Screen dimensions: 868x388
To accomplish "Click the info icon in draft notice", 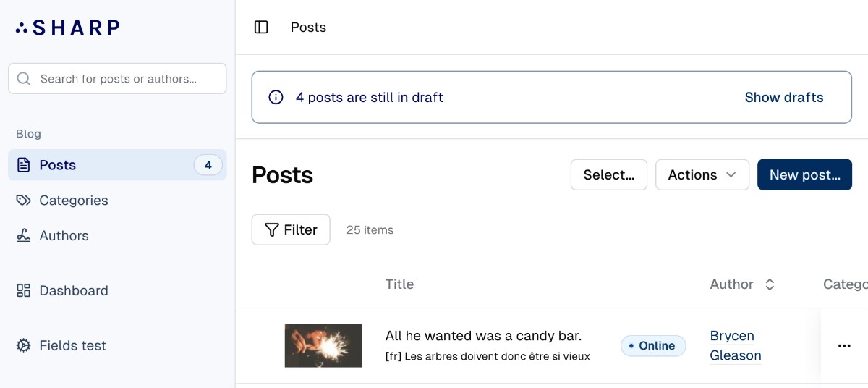I will click(x=276, y=97).
